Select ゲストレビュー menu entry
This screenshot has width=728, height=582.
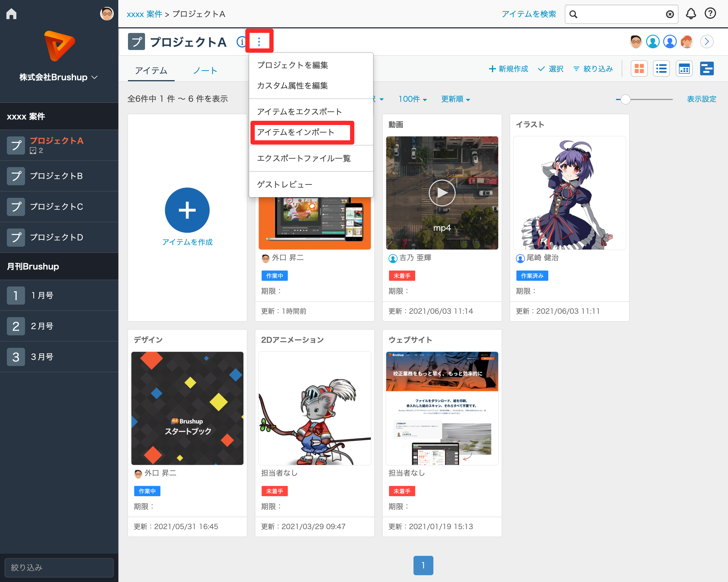point(311,184)
